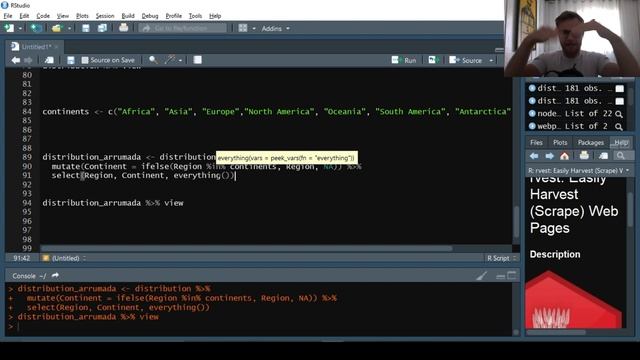Click the console working directory arrow icon

tap(55, 276)
